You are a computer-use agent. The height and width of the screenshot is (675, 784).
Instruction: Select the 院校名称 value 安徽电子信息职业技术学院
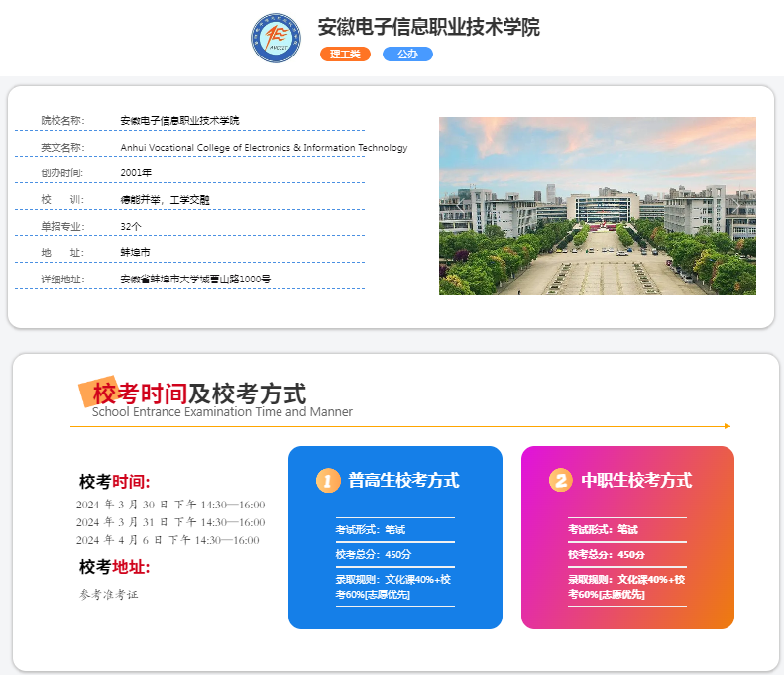(x=179, y=121)
